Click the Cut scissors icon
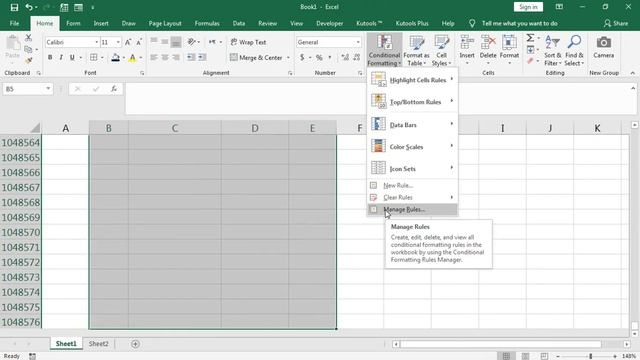 pos(28,38)
